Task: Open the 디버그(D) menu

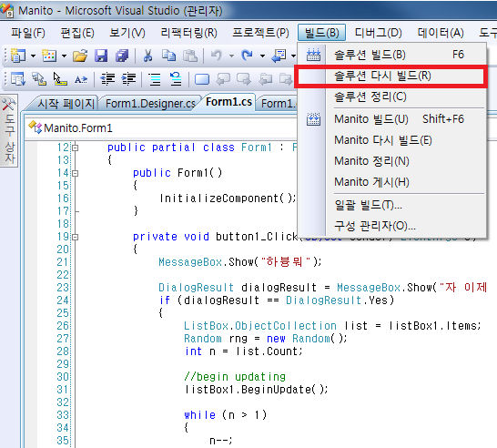Action: point(378,33)
